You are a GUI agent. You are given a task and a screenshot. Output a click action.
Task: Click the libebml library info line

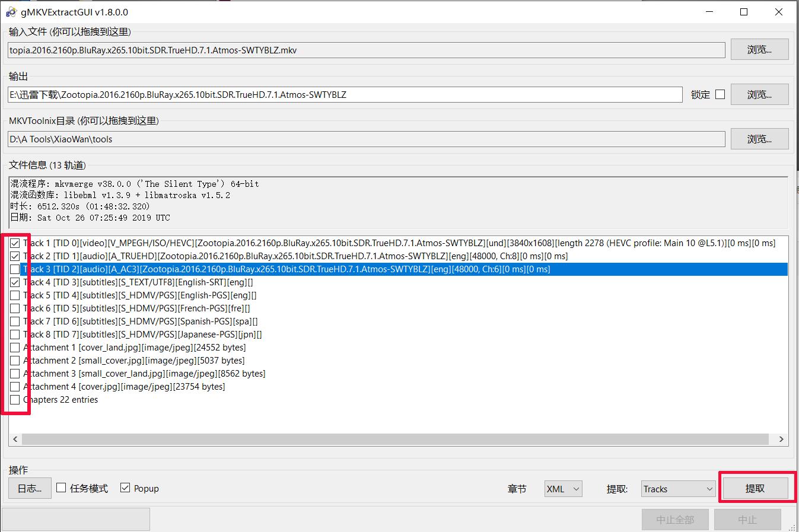coord(120,195)
